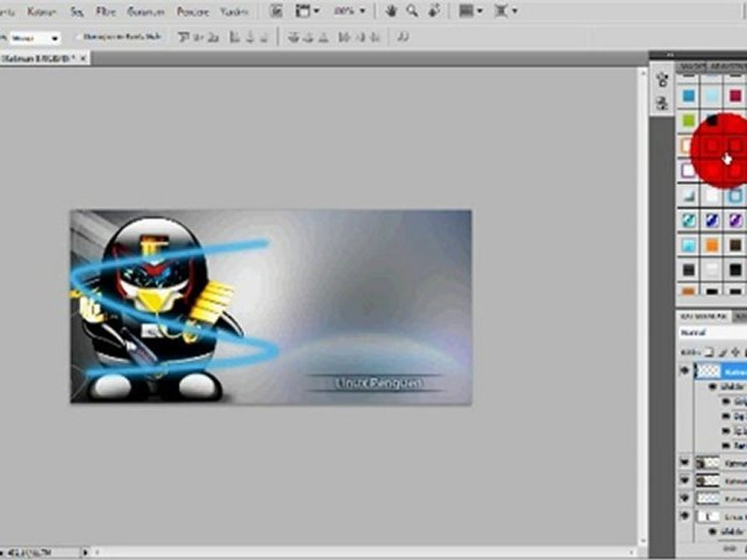Click align bottom edges icon
This screenshot has width=747, height=560.
click(x=214, y=37)
